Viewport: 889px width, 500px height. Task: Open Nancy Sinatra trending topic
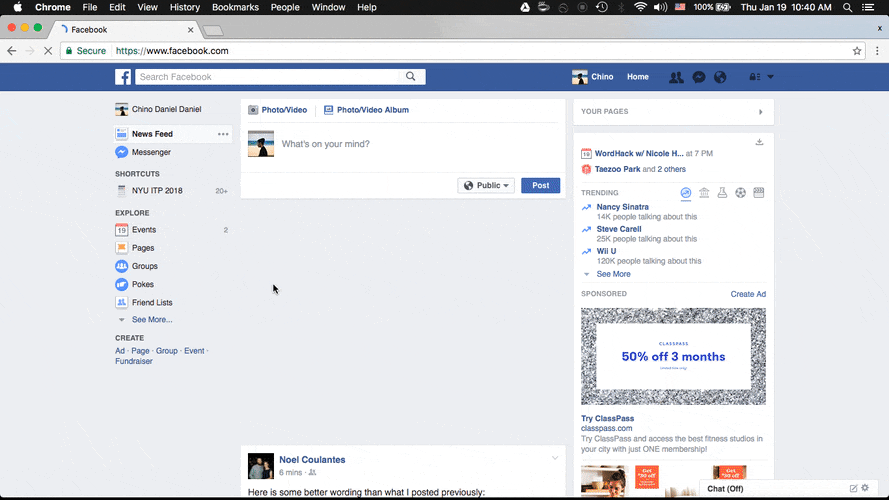tap(623, 207)
